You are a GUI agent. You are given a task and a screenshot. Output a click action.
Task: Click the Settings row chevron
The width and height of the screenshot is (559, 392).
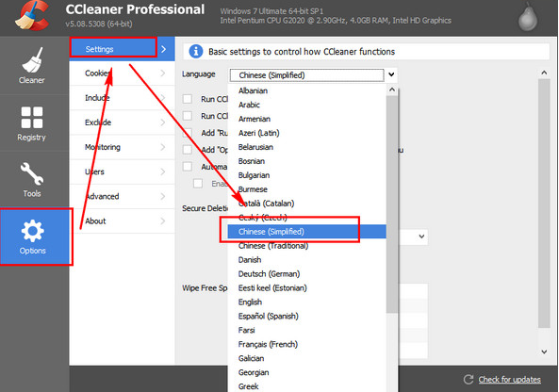164,49
